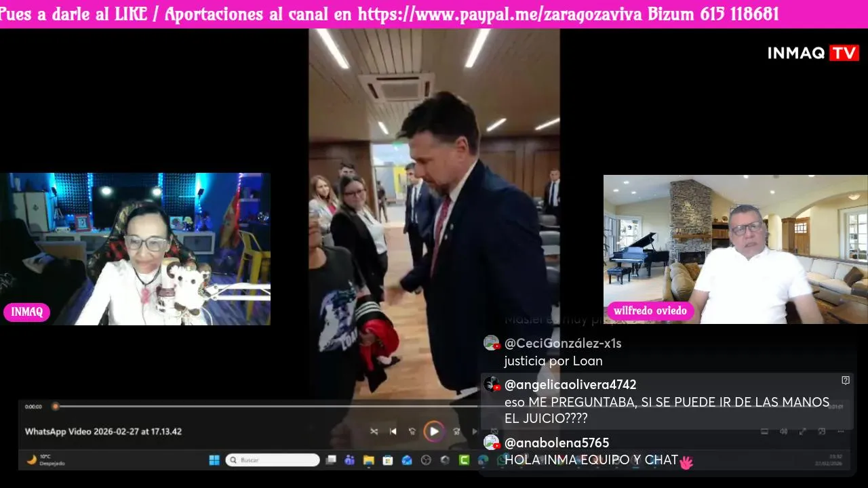This screenshot has width=868, height=488.
Task: Skip to the next track in the media player
Action: point(475,431)
